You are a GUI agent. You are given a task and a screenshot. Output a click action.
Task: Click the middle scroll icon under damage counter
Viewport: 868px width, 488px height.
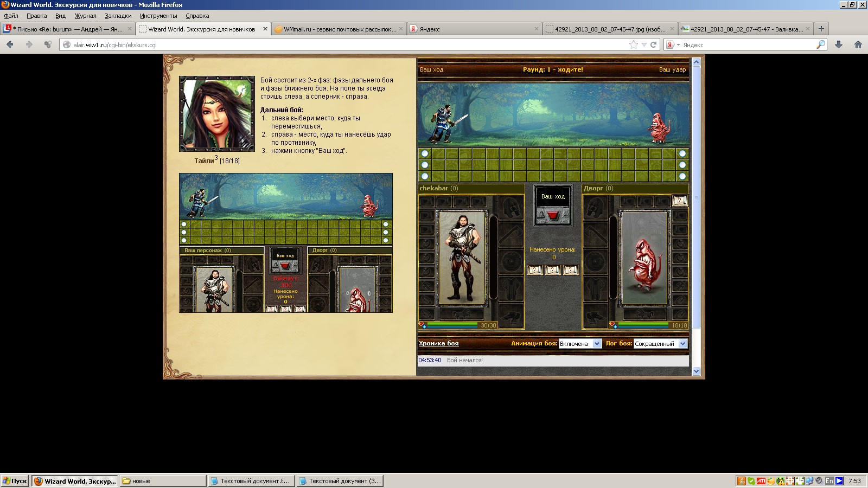(x=553, y=270)
